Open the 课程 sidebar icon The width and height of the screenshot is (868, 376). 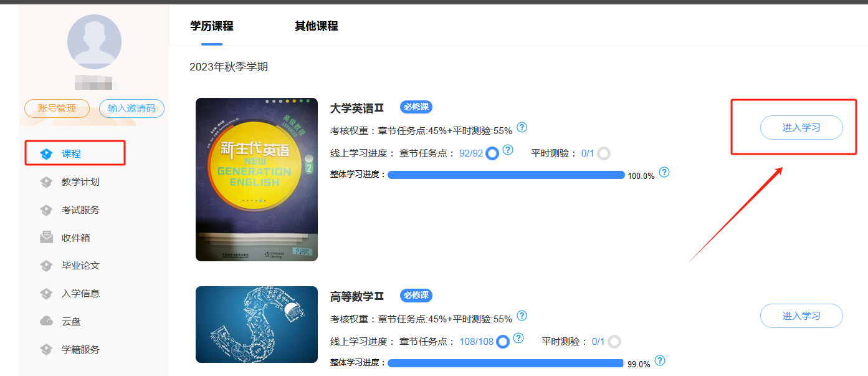(46, 154)
